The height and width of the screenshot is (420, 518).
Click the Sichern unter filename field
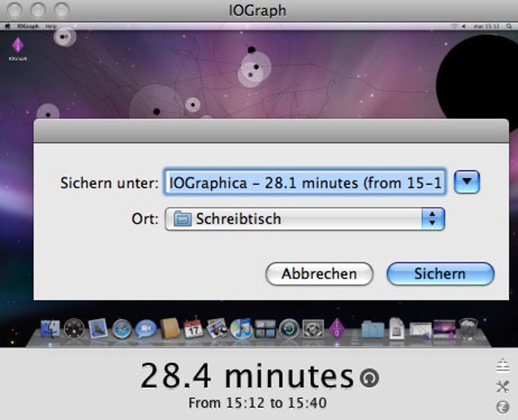point(305,183)
